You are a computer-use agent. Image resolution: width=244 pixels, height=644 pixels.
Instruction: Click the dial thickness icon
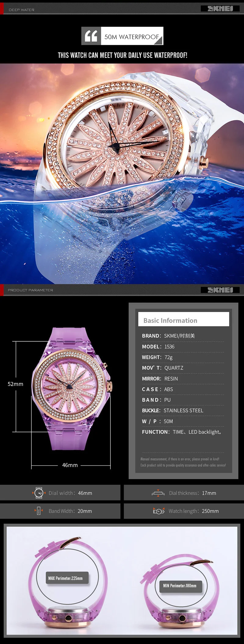click(x=158, y=493)
